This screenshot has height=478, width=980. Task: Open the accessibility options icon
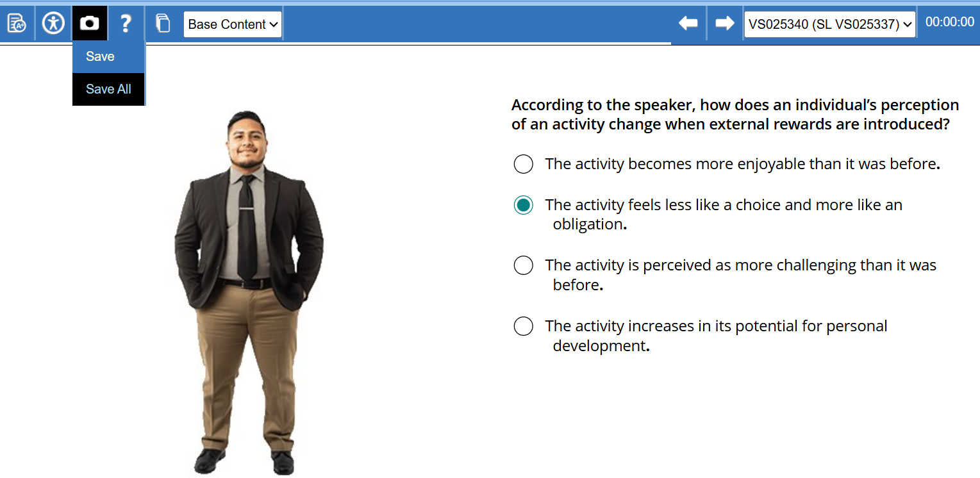(x=53, y=24)
